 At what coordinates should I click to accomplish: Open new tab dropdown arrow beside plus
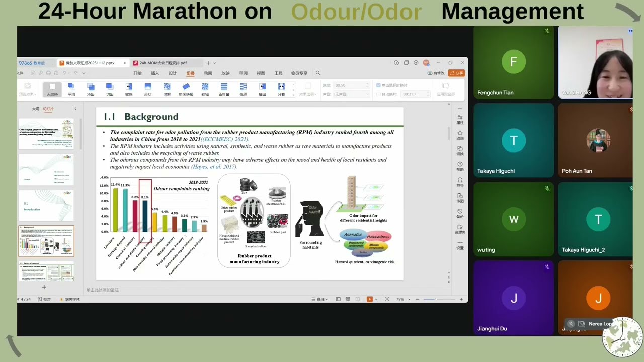point(215,63)
